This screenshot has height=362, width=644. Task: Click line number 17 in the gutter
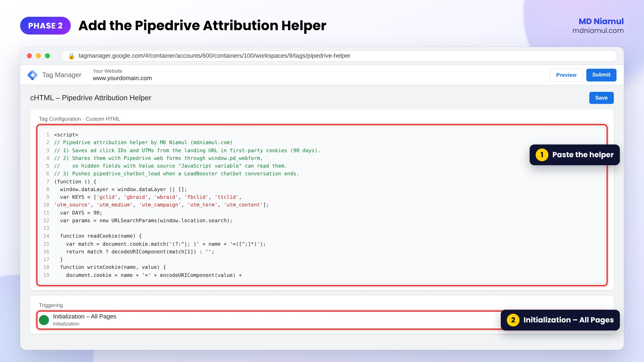point(46,259)
